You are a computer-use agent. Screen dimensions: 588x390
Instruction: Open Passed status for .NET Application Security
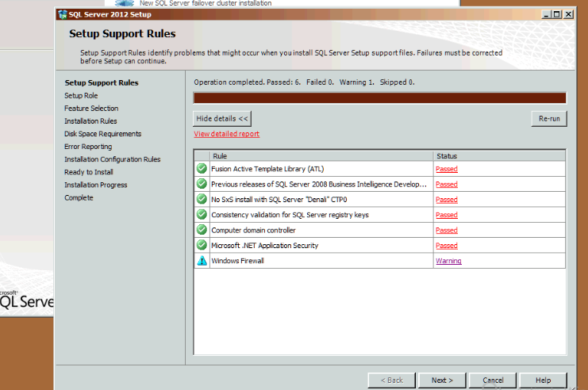(x=446, y=246)
